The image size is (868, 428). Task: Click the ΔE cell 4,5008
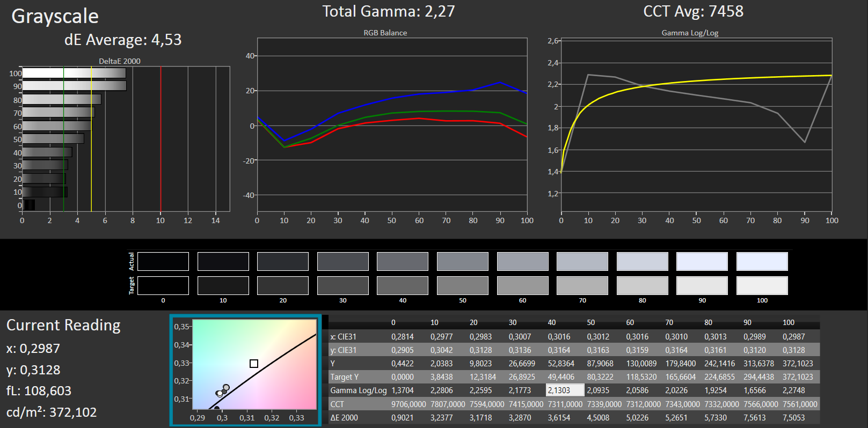coord(598,417)
